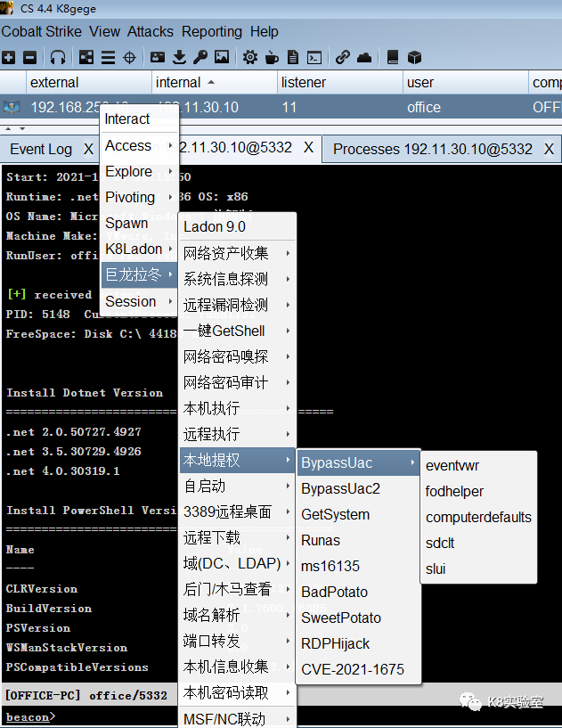The height and width of the screenshot is (728, 562).
Task: Switch to session table view icon
Action: 108,58
